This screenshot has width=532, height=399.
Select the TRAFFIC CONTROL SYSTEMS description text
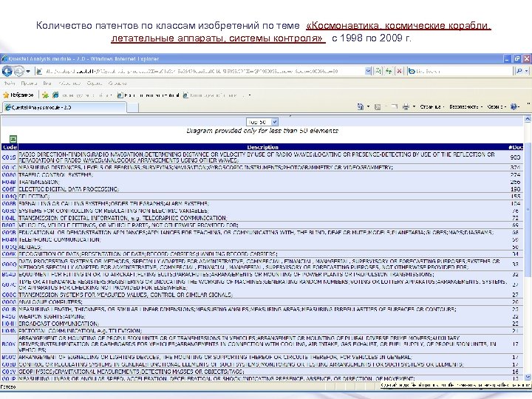[x=55, y=174]
